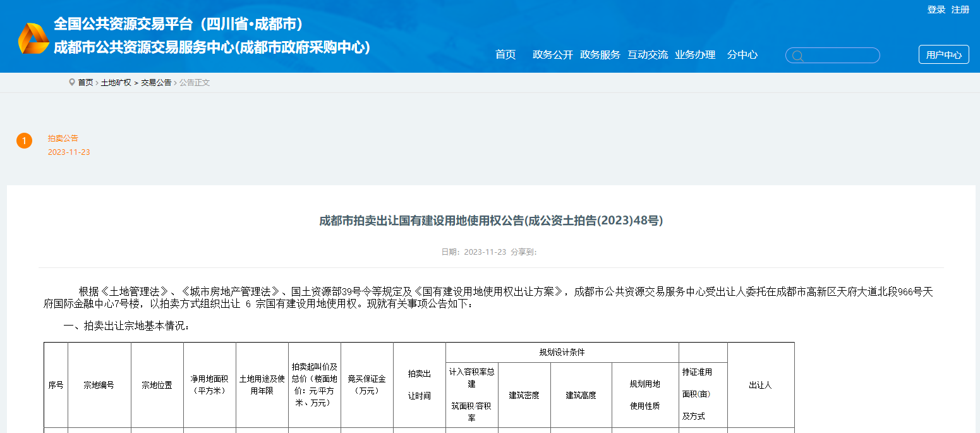Click 成都市公共资源交易服务中心 header subtitle
Screen dimensions: 980x433
(x=212, y=47)
